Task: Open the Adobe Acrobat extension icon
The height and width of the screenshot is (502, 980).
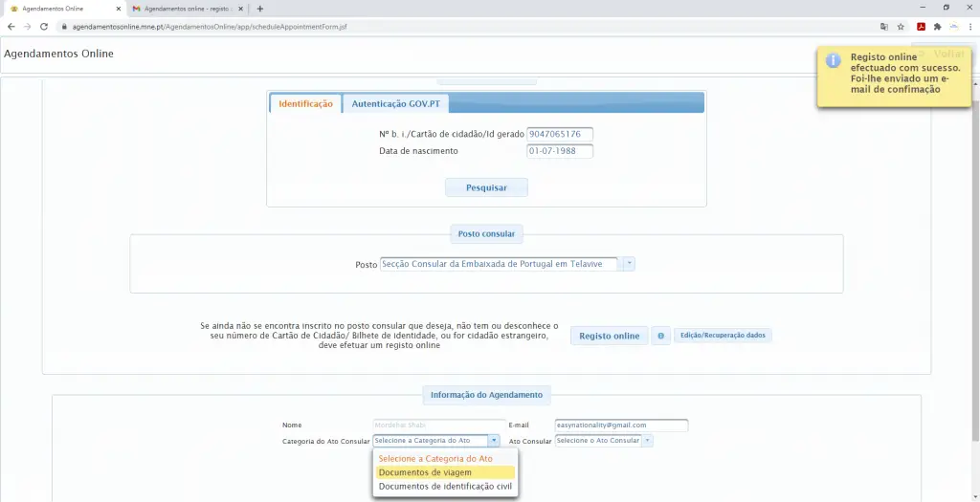Action: point(921,27)
